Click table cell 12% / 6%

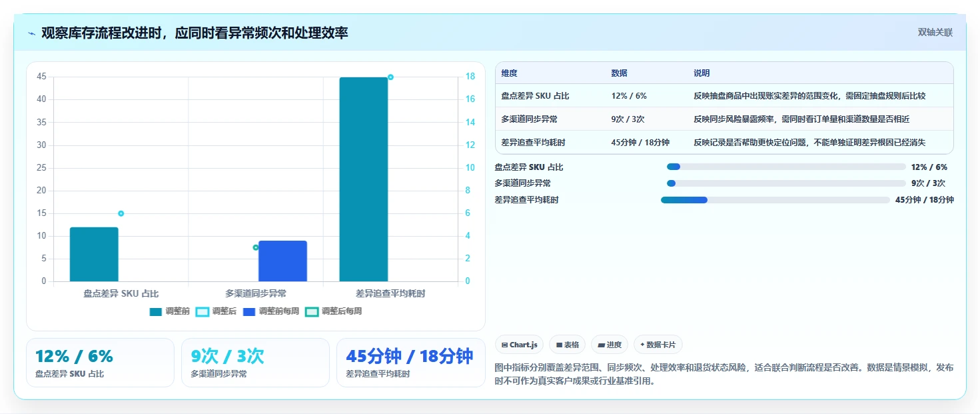[x=629, y=96]
